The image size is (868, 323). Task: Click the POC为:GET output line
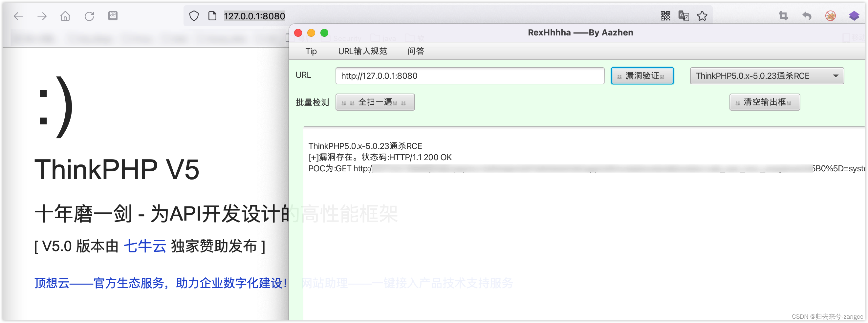[586, 168]
